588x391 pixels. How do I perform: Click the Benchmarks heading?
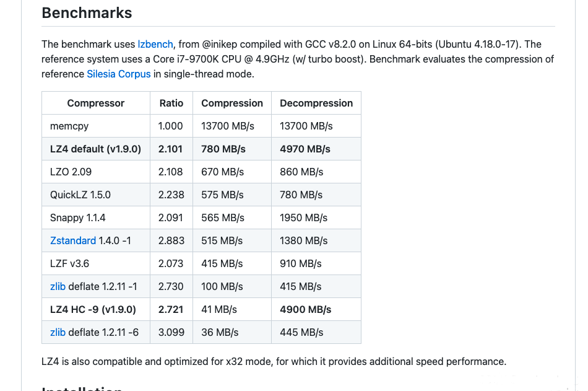(x=87, y=13)
